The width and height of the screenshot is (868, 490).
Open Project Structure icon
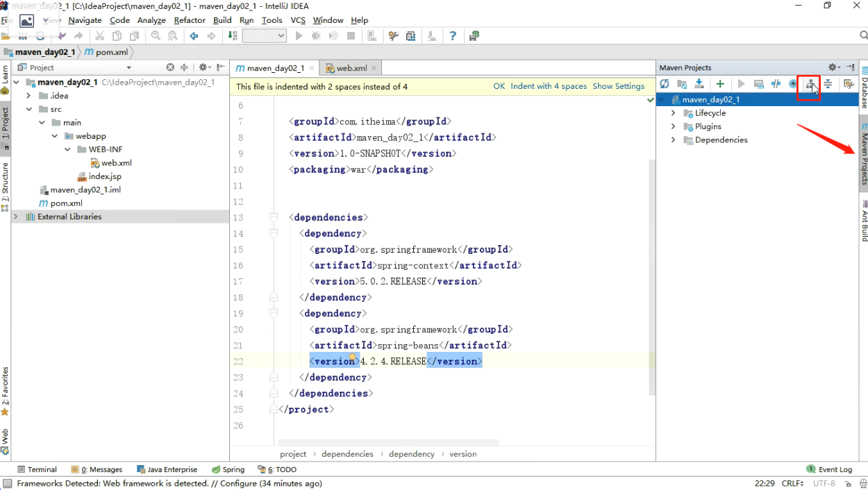tap(411, 36)
